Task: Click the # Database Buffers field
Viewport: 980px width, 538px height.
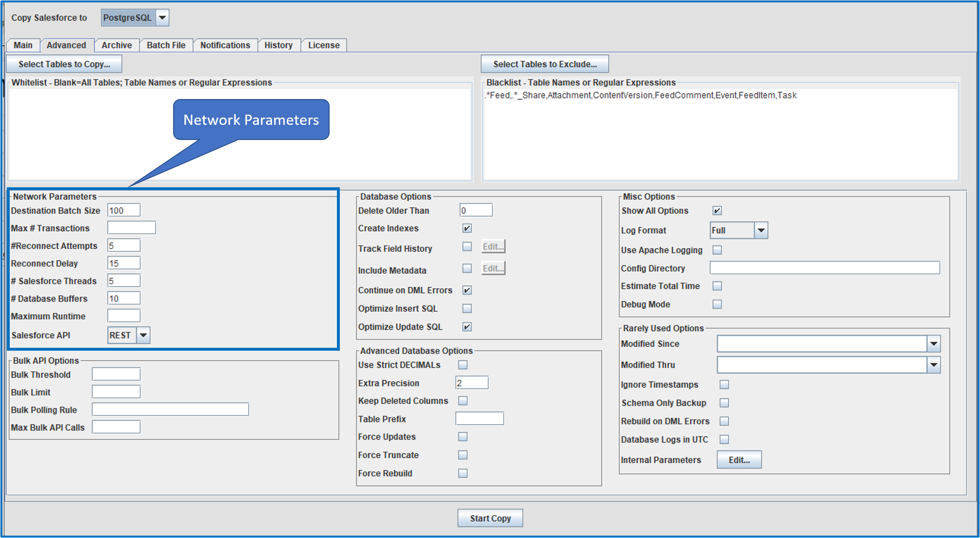Action: [124, 298]
